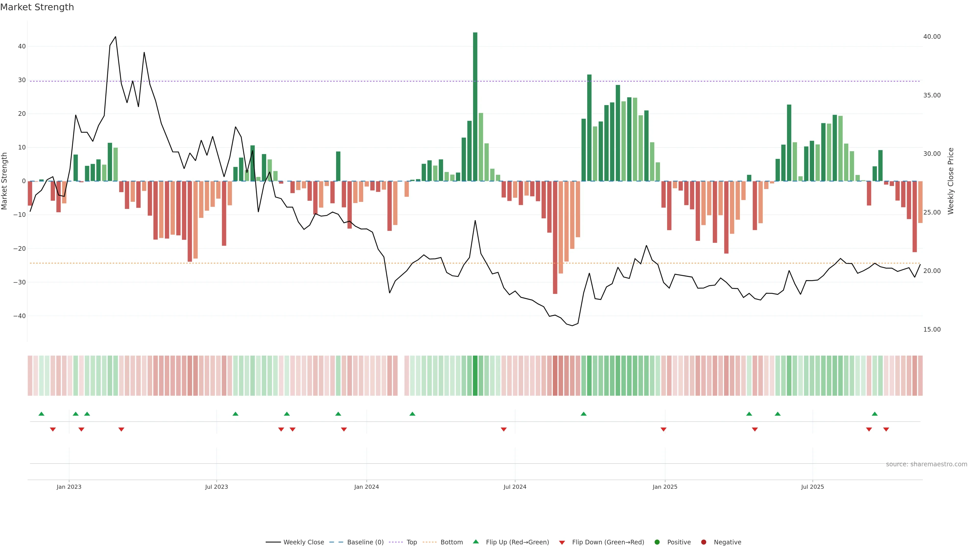Click Market Strength chart title
980x551 pixels.
click(x=37, y=7)
